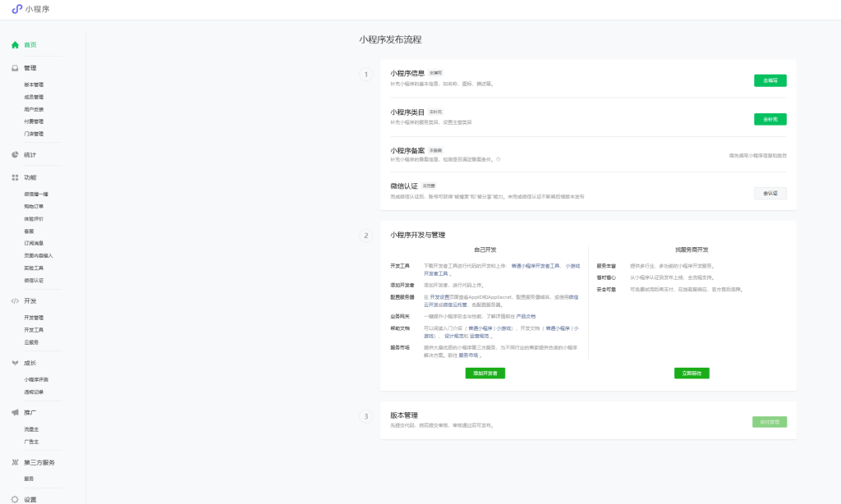Select the 成长 growth icon in sidebar
The width and height of the screenshot is (841, 504).
[14, 361]
